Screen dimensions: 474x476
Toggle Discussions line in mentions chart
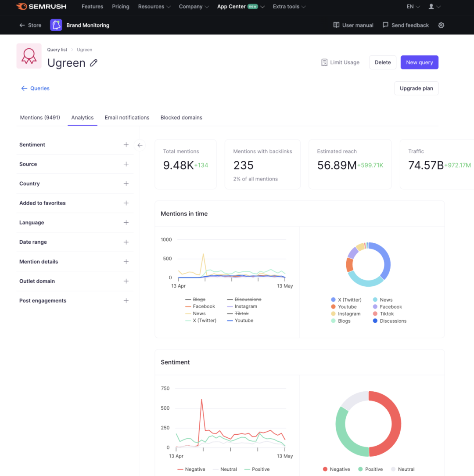244,299
